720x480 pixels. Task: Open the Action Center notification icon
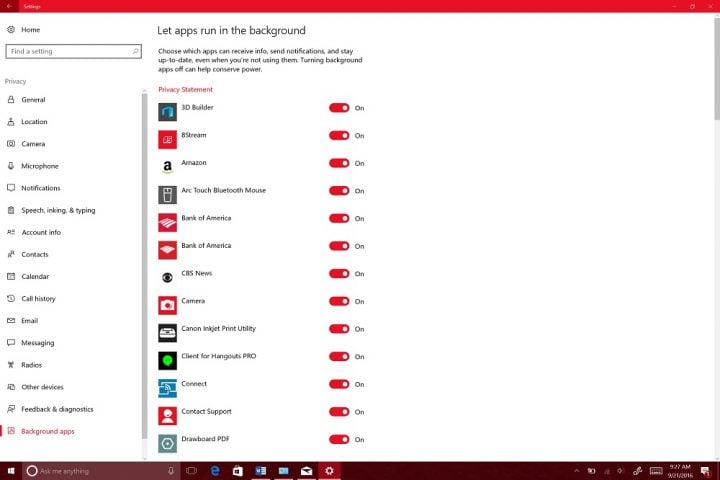[705, 471]
